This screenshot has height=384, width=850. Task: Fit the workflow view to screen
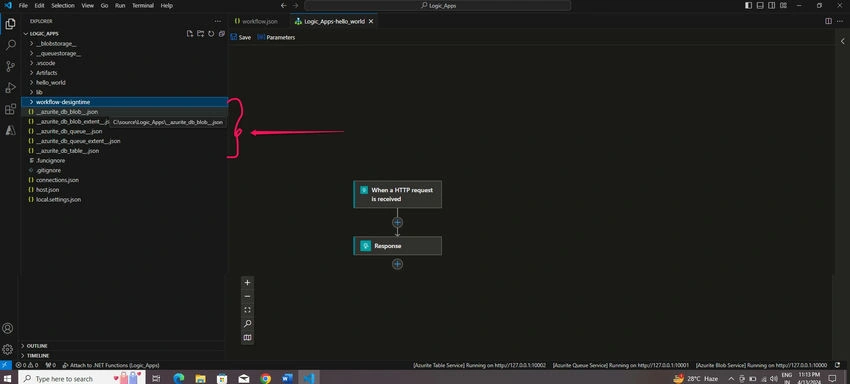pyautogui.click(x=247, y=310)
